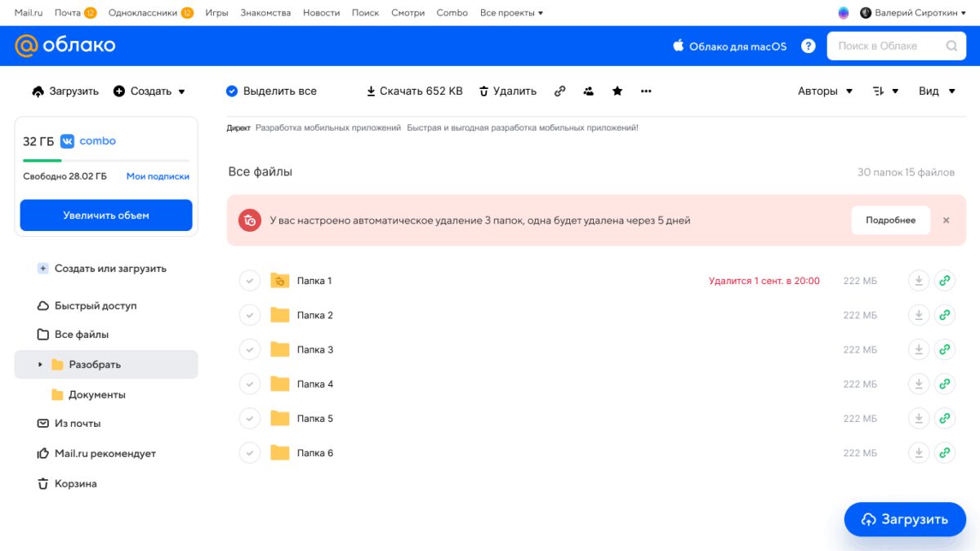The height and width of the screenshot is (551, 980).
Task: Click the user avatar next to Валерий Сироткин
Action: point(866,13)
